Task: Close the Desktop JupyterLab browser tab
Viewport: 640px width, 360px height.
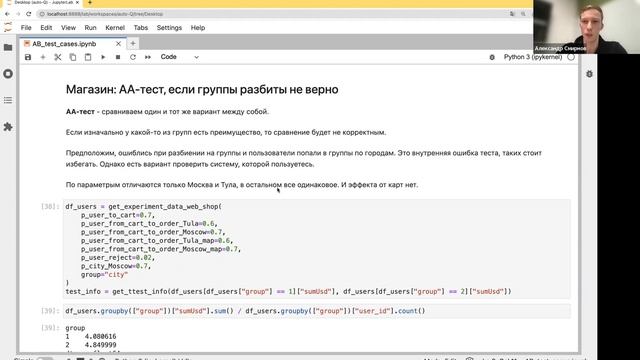Action: pos(78,2)
